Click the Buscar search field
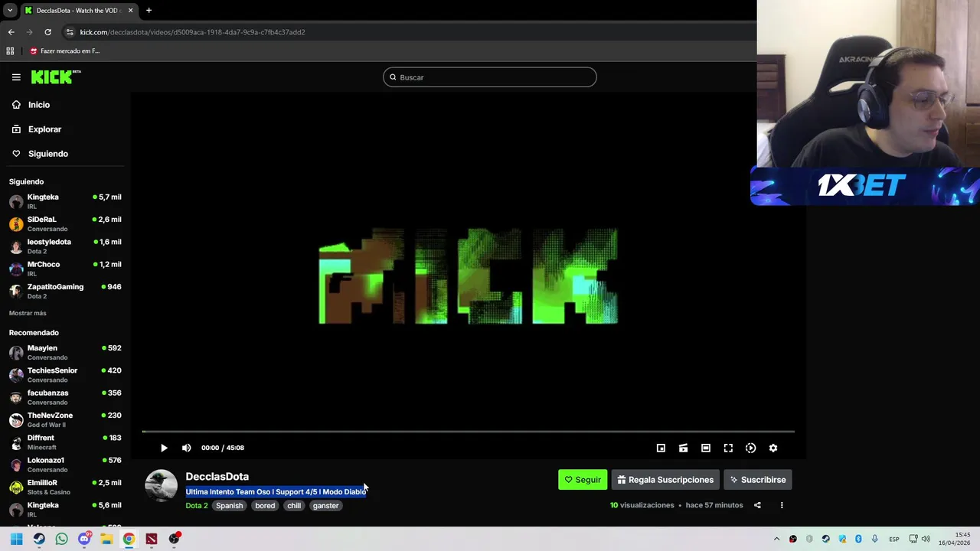Screen dimensions: 980x551 (x=490, y=77)
